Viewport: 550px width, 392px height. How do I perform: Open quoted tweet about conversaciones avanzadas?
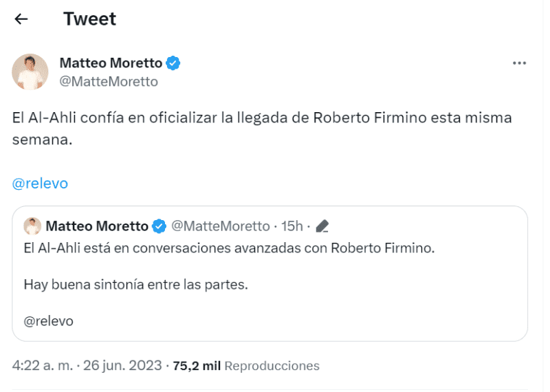pyautogui.click(x=229, y=249)
